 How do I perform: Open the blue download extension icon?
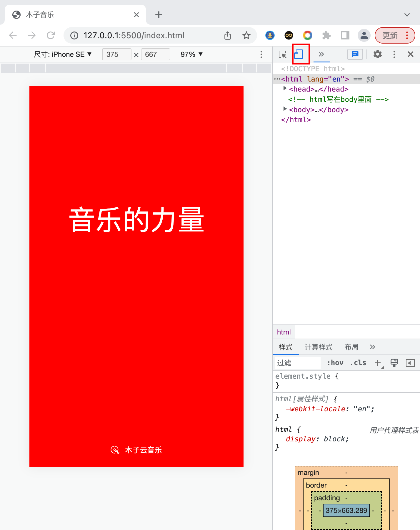pyautogui.click(x=270, y=36)
